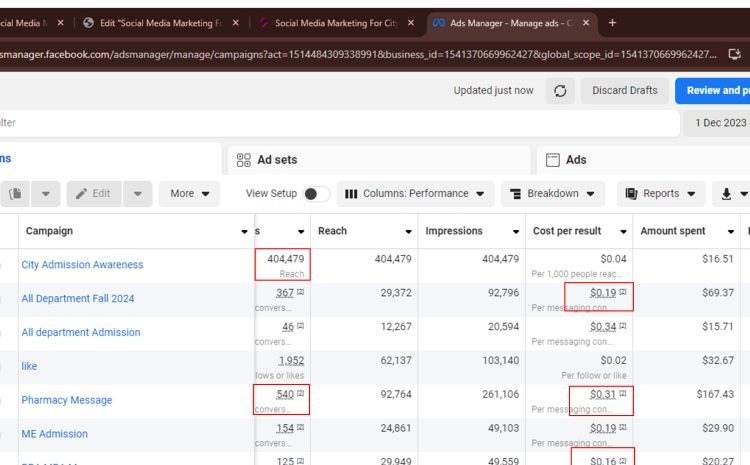The height and width of the screenshot is (465, 750).
Task: Click the export download icon
Action: click(726, 194)
